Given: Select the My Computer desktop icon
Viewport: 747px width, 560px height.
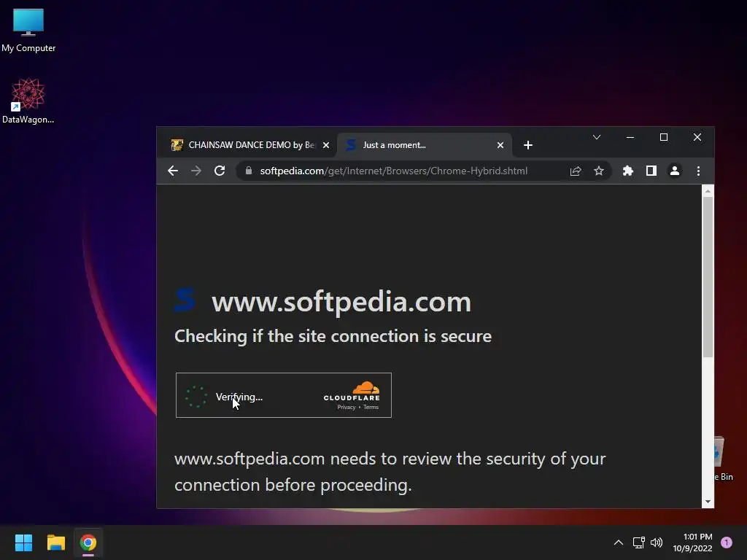Looking at the screenshot, I should coord(28,31).
